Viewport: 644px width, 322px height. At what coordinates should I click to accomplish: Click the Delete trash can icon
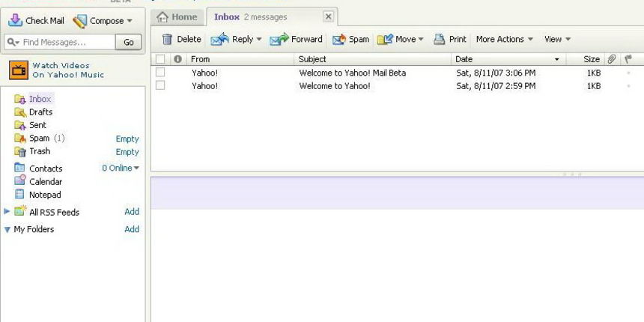pyautogui.click(x=167, y=40)
